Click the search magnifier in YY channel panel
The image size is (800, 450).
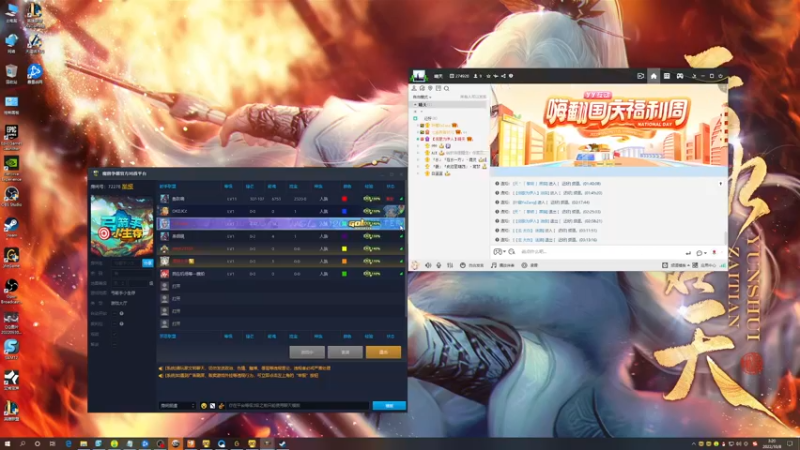[446, 88]
